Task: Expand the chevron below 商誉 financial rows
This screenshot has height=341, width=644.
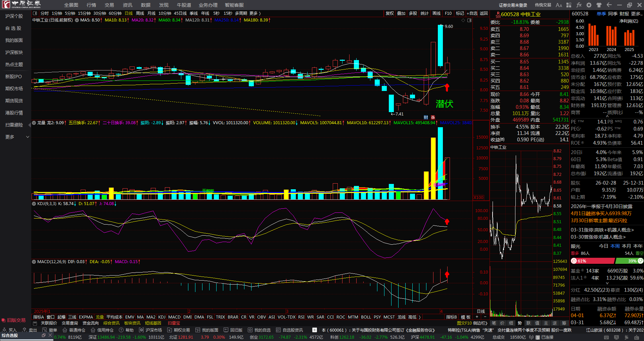Action: coord(607,116)
